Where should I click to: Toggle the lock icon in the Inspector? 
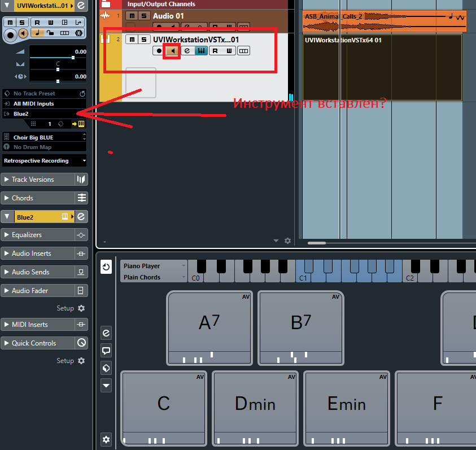[50, 33]
